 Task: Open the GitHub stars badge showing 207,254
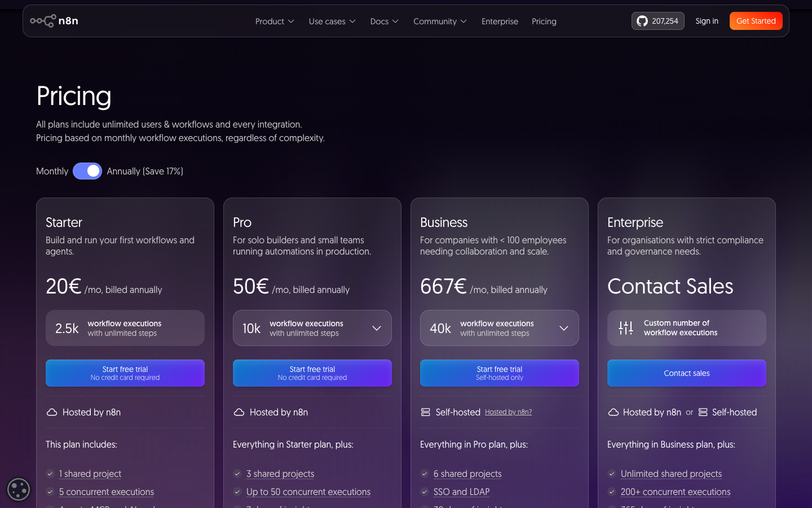(657, 21)
